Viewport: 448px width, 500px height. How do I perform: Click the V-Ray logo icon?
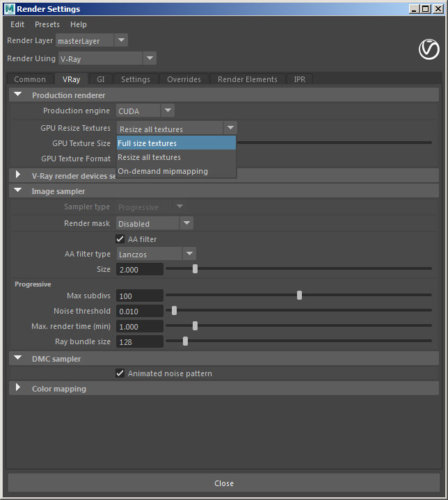click(429, 49)
